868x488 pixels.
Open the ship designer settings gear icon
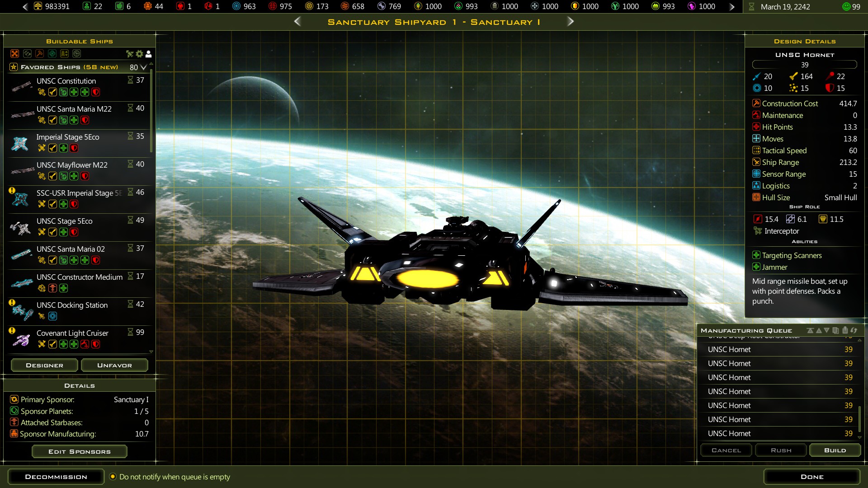(139, 54)
